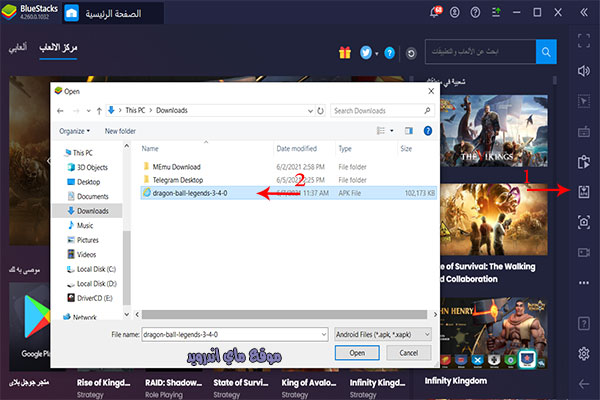Open the Vikings game thumbnail
The height and width of the screenshot is (400, 600).
point(494,131)
